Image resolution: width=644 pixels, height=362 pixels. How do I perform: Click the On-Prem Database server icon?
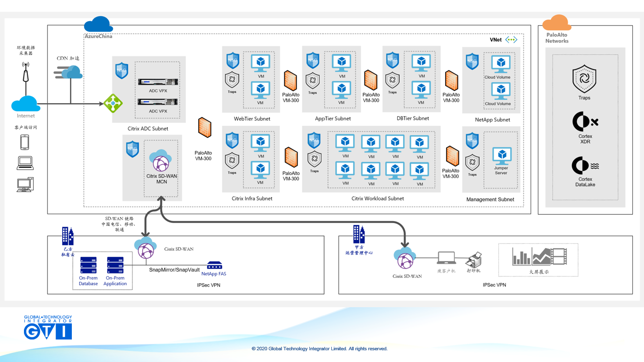click(88, 266)
